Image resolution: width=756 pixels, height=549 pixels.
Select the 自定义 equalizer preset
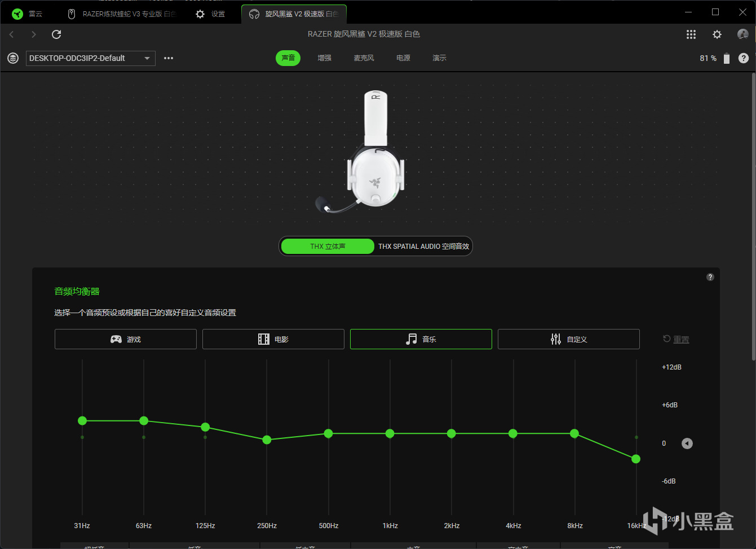tap(569, 339)
